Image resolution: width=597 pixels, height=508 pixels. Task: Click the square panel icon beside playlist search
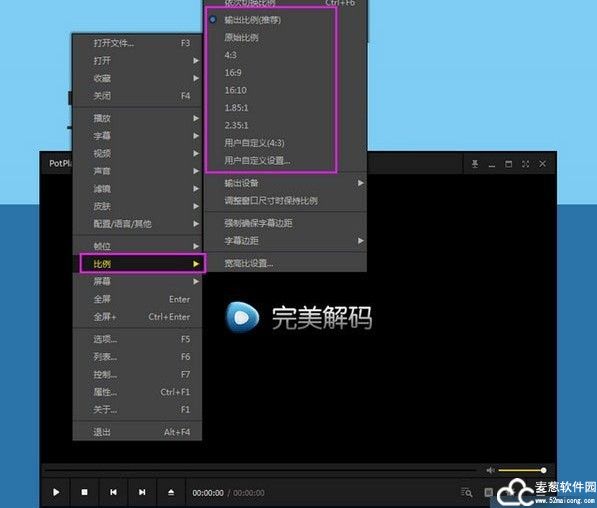[488, 492]
